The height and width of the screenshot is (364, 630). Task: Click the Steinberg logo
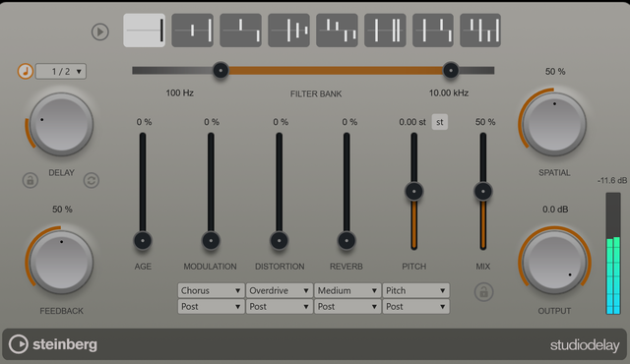coord(53,344)
